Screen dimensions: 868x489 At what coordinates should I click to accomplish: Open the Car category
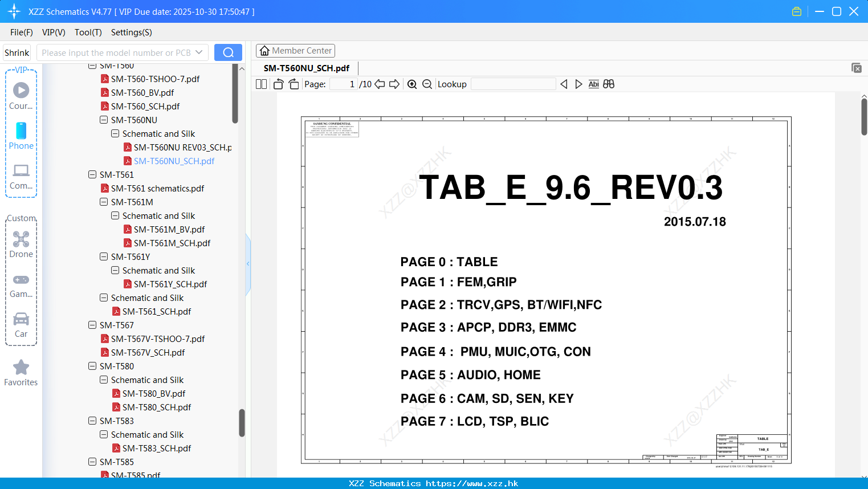(21, 325)
